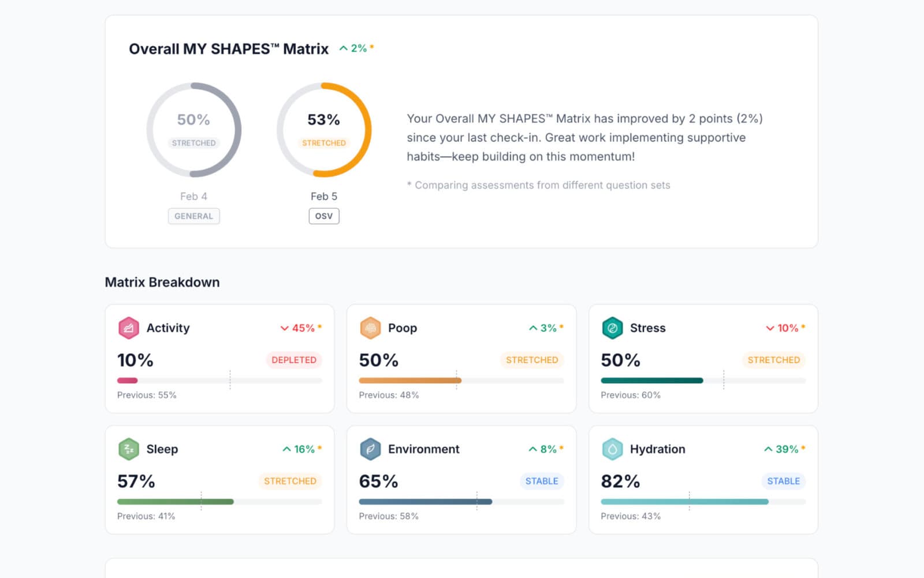924x578 pixels.
Task: Select the Environment leaf icon
Action: 370,449
